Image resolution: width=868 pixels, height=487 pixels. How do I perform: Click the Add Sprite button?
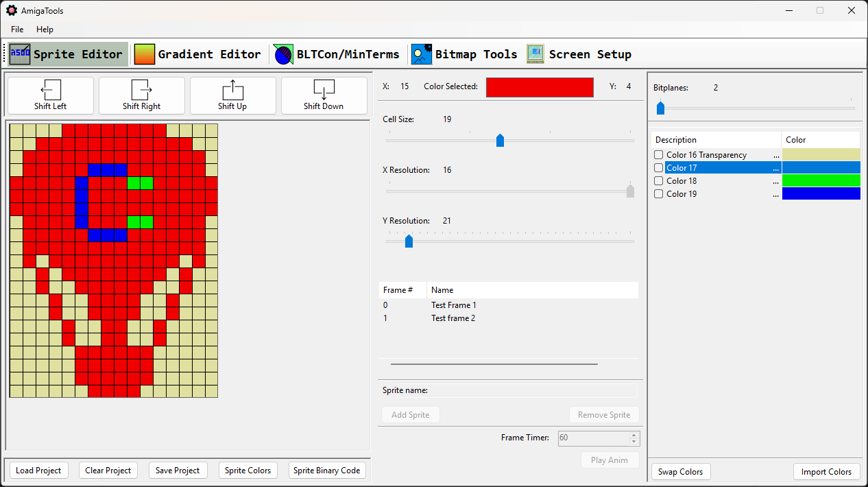pos(410,415)
